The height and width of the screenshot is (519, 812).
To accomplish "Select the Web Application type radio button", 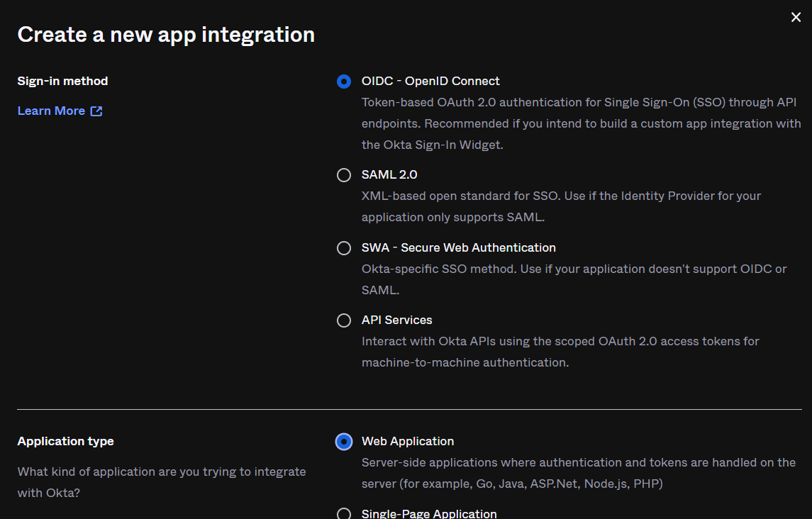I will coord(344,442).
